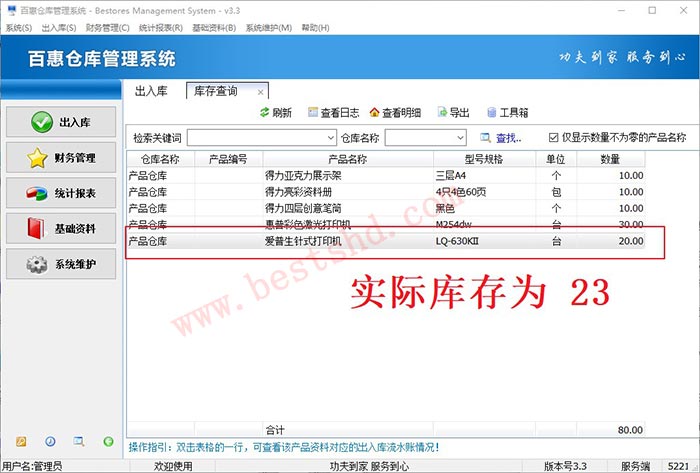Sort by the 型号规格 column header
This screenshot has width=700, height=473.
click(484, 159)
